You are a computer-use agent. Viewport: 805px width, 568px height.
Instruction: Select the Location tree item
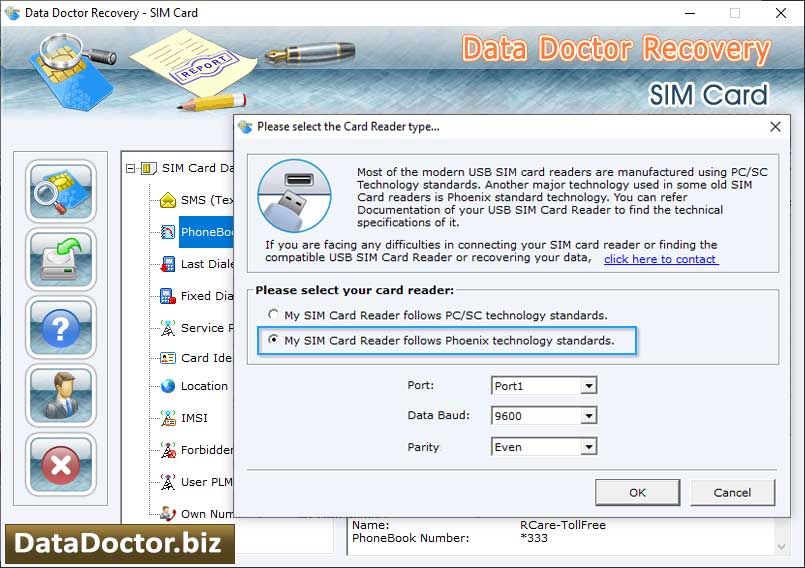(204, 386)
